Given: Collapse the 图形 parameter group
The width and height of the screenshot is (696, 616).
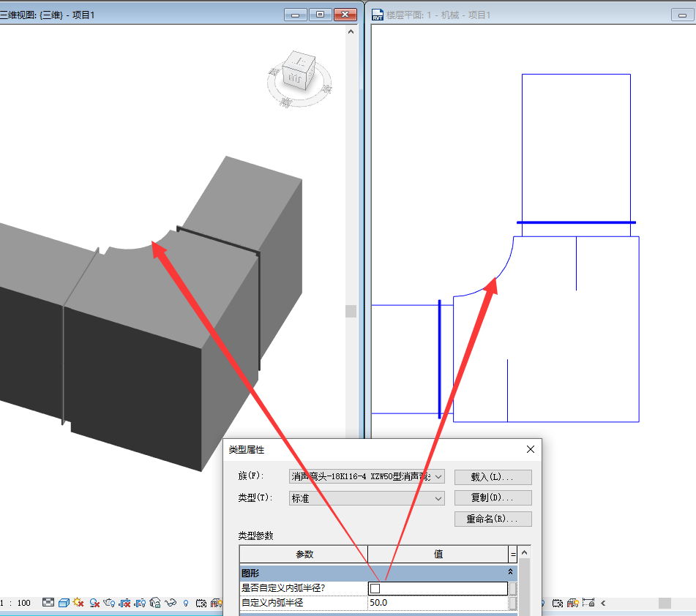Looking at the screenshot, I should 510,573.
